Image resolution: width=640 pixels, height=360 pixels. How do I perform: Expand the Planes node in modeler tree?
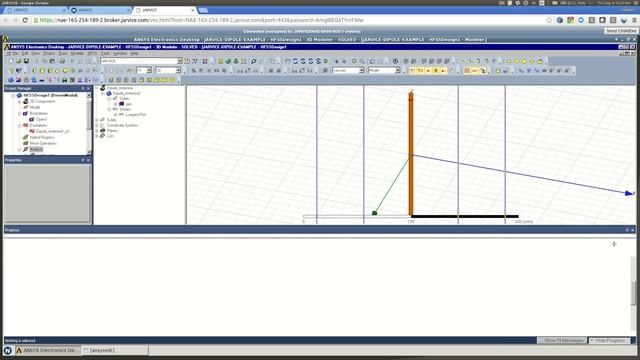coord(97,131)
